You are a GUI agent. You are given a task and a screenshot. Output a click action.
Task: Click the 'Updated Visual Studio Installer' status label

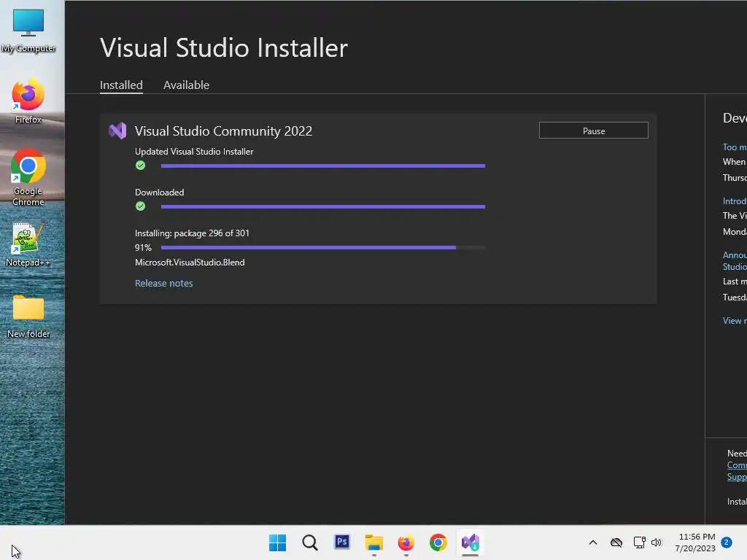pyautogui.click(x=194, y=152)
